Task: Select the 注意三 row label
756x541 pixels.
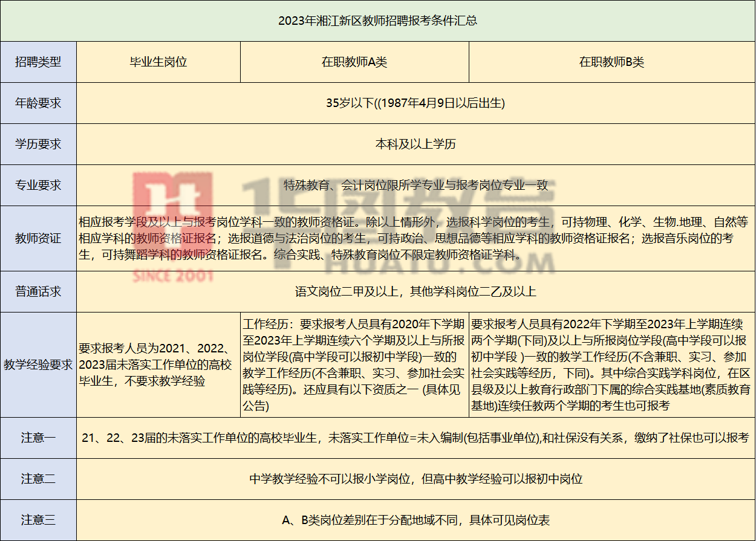Action: [38, 520]
